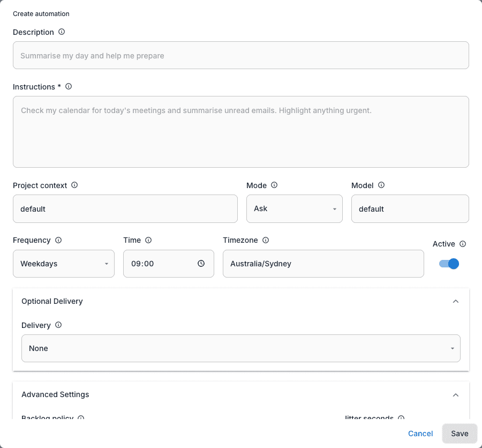Collapse the Advanced Settings section
This screenshot has width=482, height=448.
456,395
